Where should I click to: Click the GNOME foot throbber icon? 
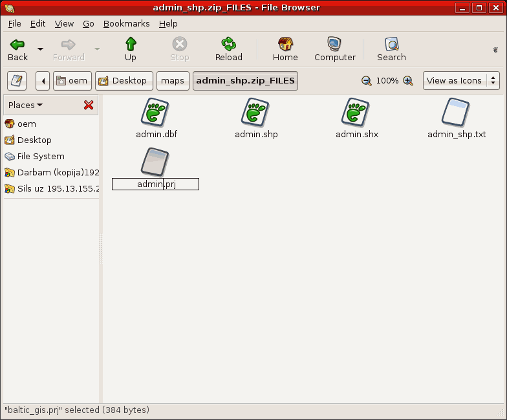coord(495,49)
